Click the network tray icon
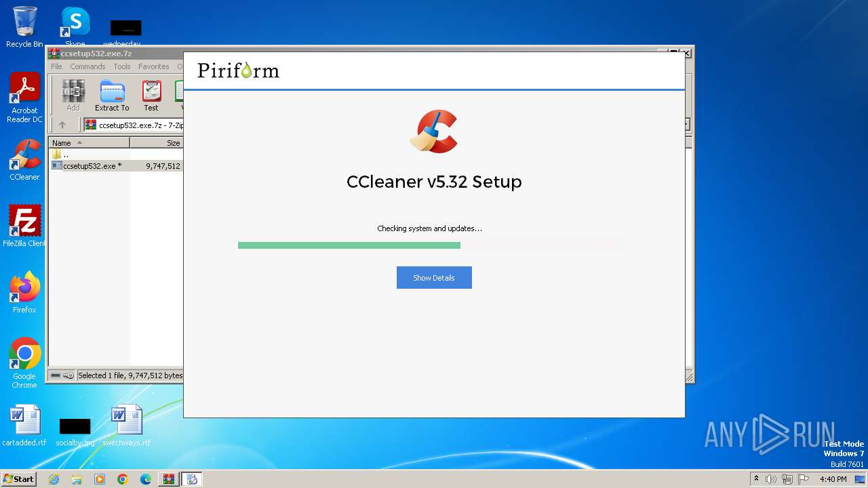 coord(787,479)
